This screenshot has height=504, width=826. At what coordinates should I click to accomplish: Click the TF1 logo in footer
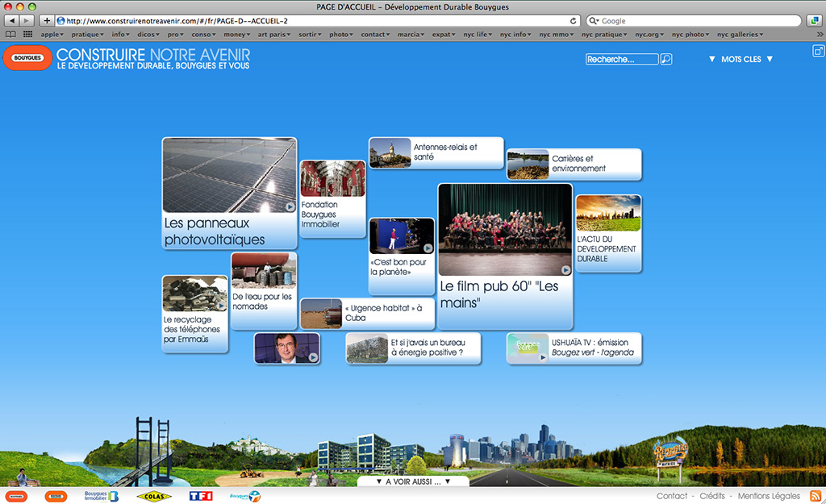point(201,496)
